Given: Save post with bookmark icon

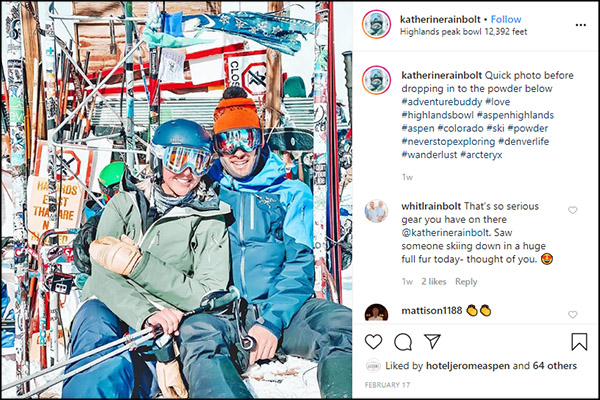Looking at the screenshot, I should [579, 341].
